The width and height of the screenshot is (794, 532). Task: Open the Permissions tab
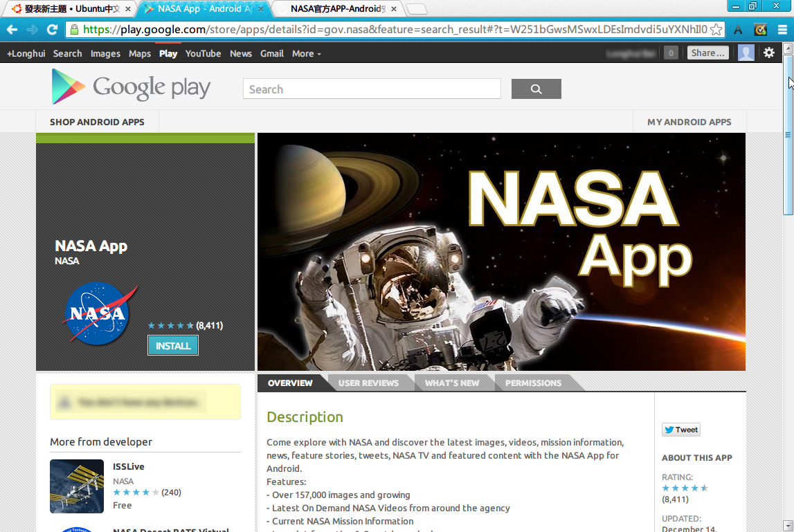point(533,383)
